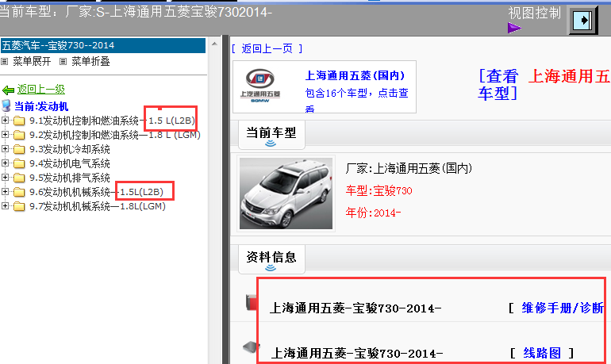Click folder icon of 9.1发动机控制和燃油系统
Viewport: 611px width, 364px height.
click(19, 121)
